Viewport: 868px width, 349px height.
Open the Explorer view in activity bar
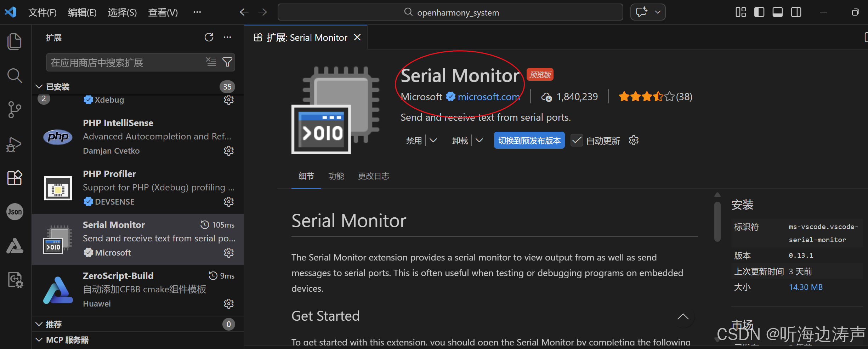click(x=15, y=41)
